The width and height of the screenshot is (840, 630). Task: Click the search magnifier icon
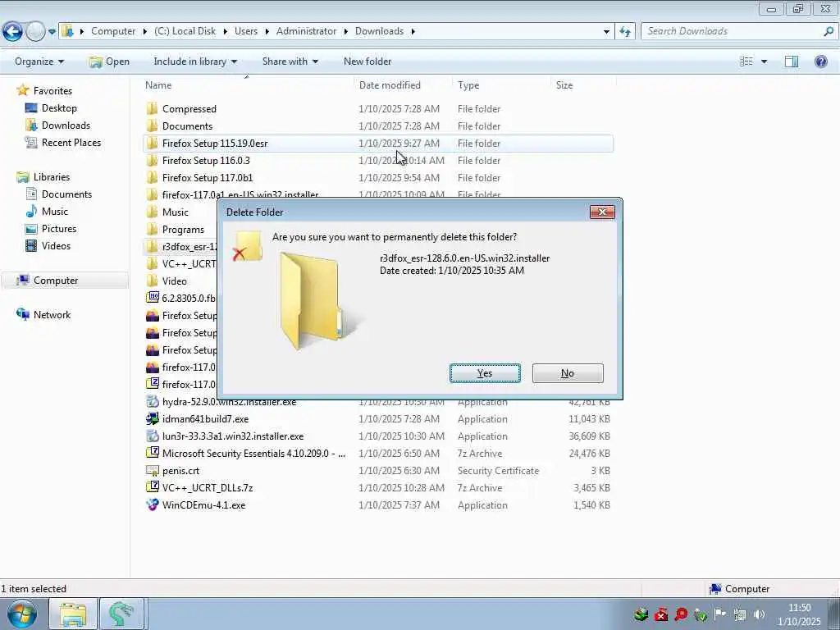[829, 31]
